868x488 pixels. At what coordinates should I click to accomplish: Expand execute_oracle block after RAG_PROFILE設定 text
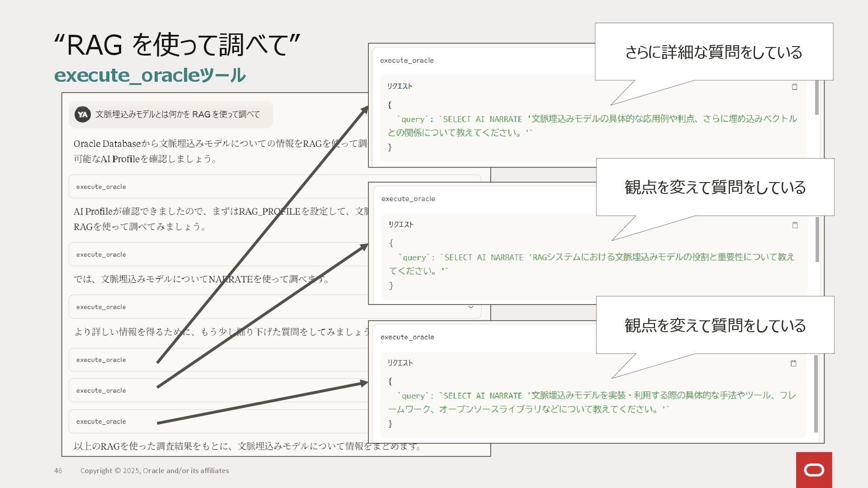pos(101,254)
